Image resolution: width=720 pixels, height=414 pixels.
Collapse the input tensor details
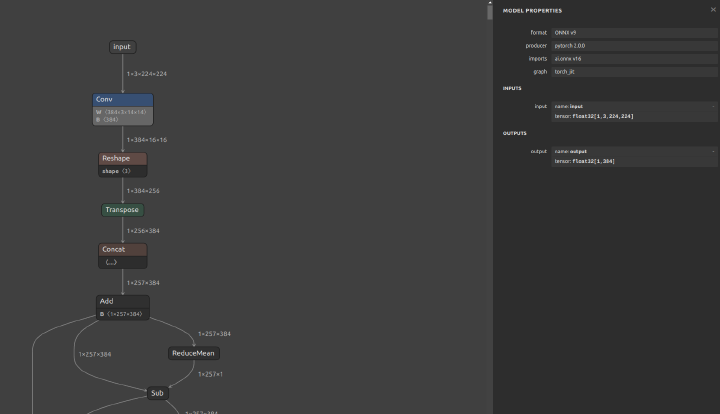pyautogui.click(x=713, y=105)
